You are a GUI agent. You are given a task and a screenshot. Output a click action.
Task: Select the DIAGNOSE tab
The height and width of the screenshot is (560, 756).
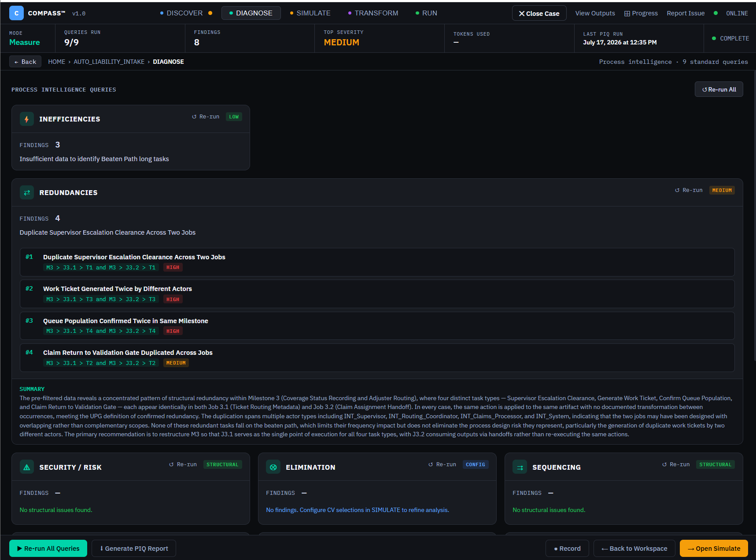point(251,13)
